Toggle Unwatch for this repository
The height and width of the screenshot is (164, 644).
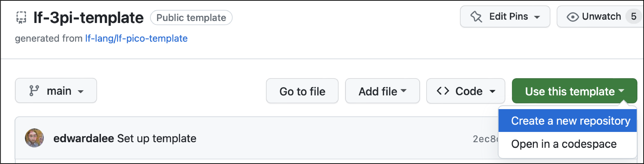pos(600,17)
